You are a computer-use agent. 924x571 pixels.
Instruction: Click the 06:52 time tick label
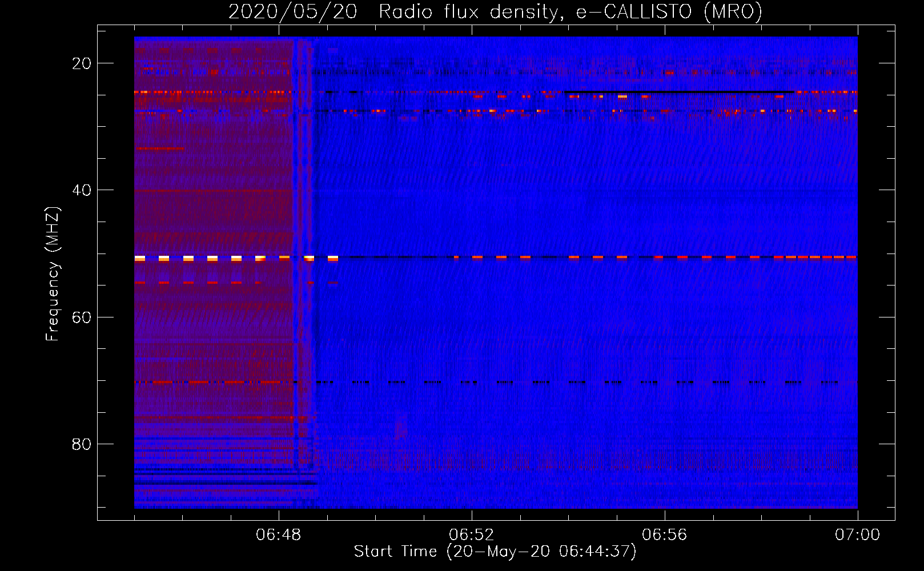(x=472, y=535)
